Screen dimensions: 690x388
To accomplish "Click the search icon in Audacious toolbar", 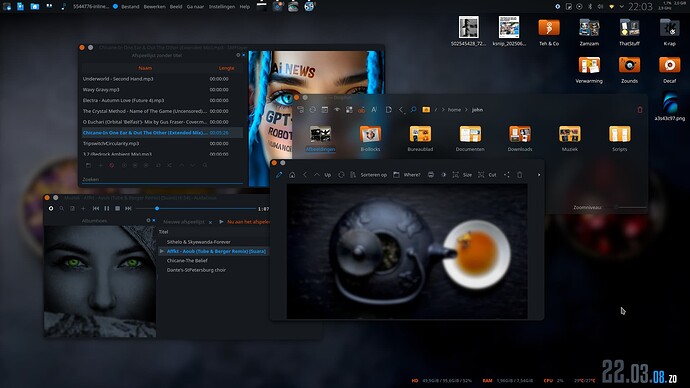I will 62,209.
